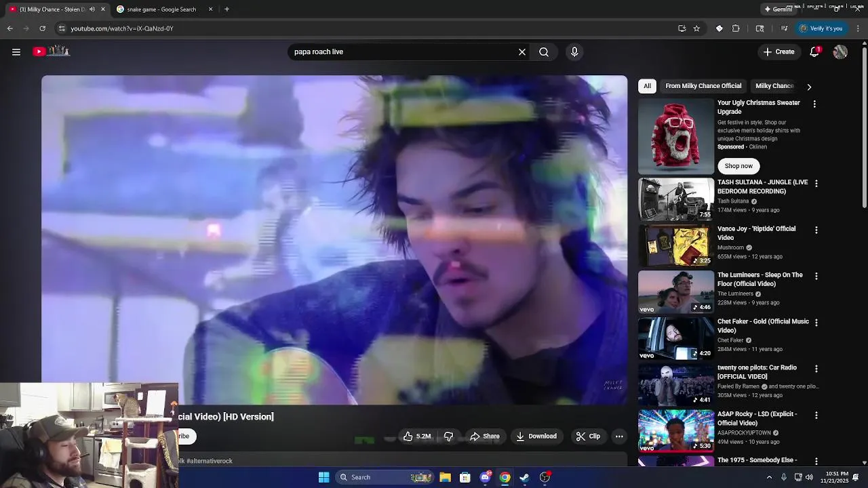Show hidden system tray icons
The image size is (868, 488).
pyautogui.click(x=769, y=477)
